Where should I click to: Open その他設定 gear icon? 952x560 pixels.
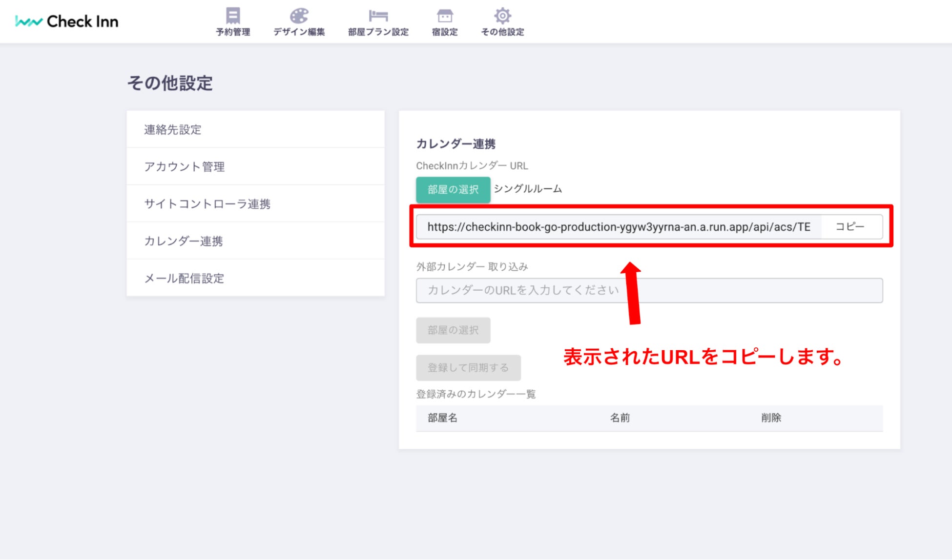tap(502, 16)
